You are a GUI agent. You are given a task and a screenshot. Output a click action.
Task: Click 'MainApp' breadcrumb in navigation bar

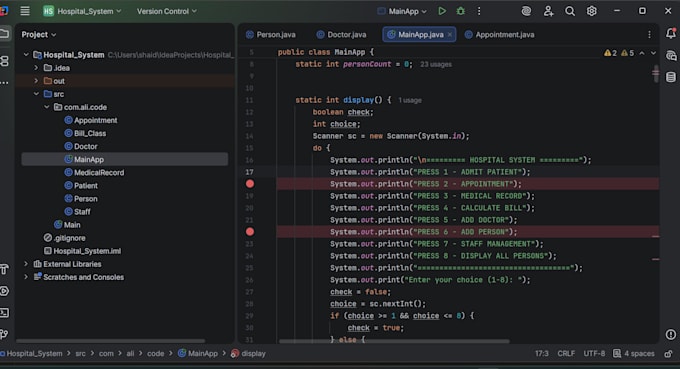point(198,354)
